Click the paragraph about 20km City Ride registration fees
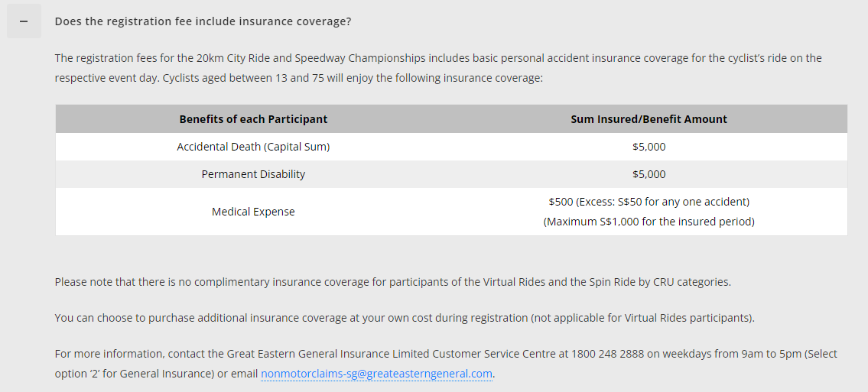868x392 pixels. click(x=438, y=68)
